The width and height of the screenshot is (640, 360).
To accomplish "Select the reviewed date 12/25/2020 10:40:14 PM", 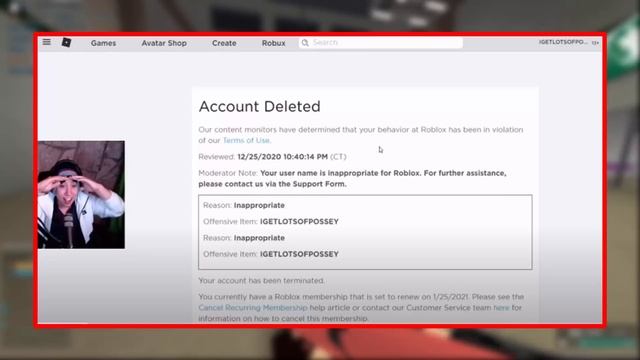I will pos(282,157).
